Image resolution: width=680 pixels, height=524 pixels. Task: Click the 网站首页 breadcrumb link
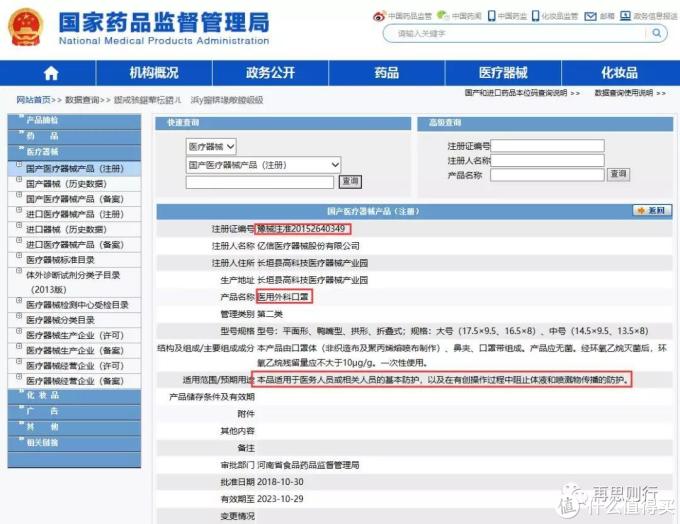33,100
